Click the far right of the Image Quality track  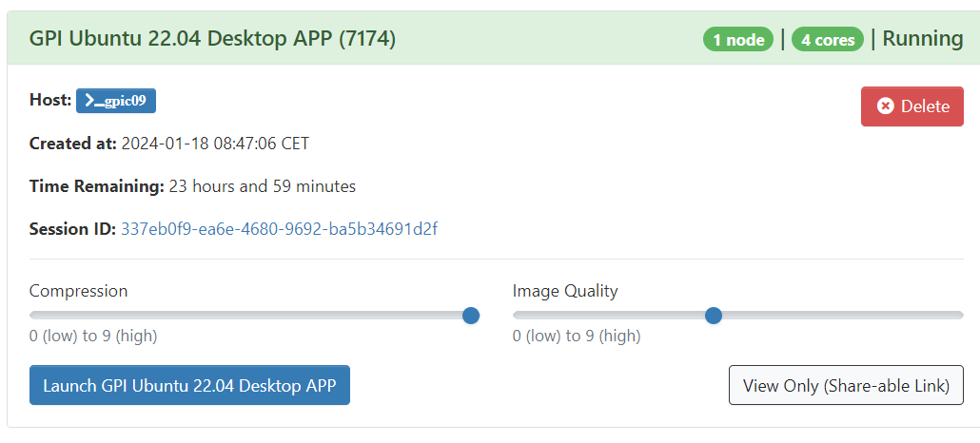(960, 316)
